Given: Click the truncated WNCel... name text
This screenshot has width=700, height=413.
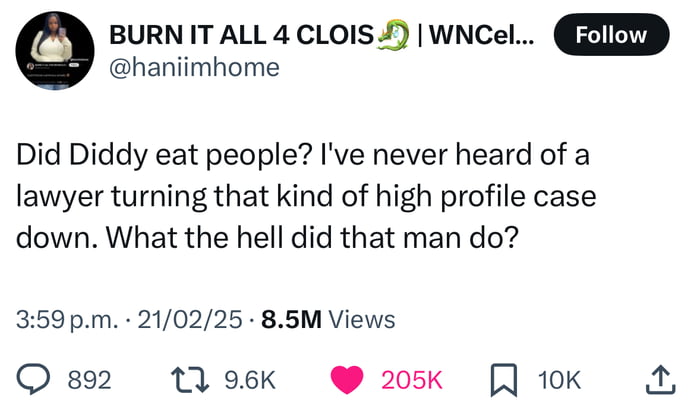Looking at the screenshot, I should pyautogui.click(x=476, y=35).
